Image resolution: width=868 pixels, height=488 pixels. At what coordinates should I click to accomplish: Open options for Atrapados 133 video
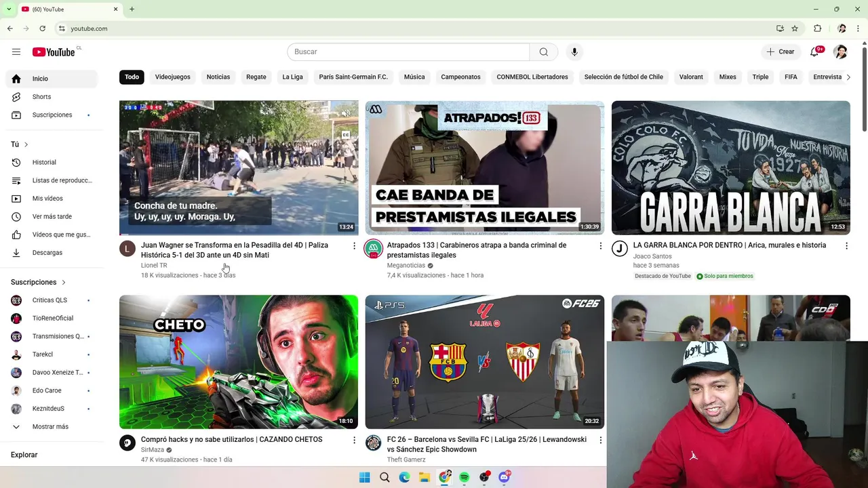tap(600, 246)
